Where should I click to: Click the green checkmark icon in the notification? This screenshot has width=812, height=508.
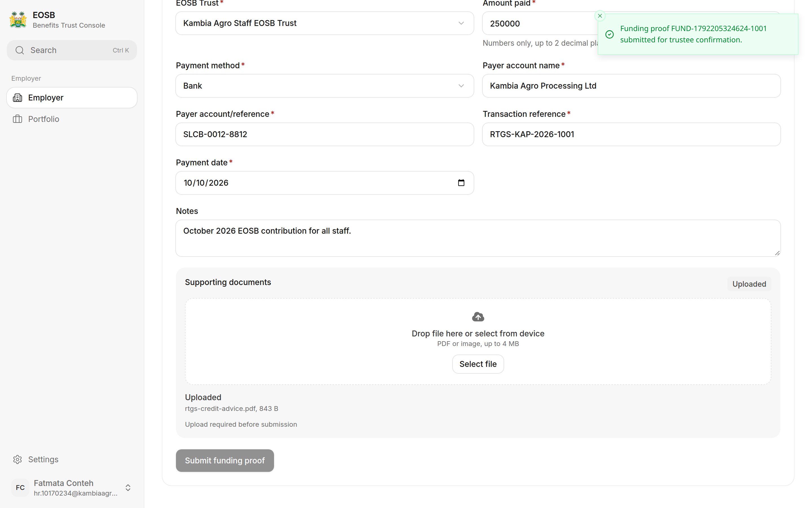point(609,34)
